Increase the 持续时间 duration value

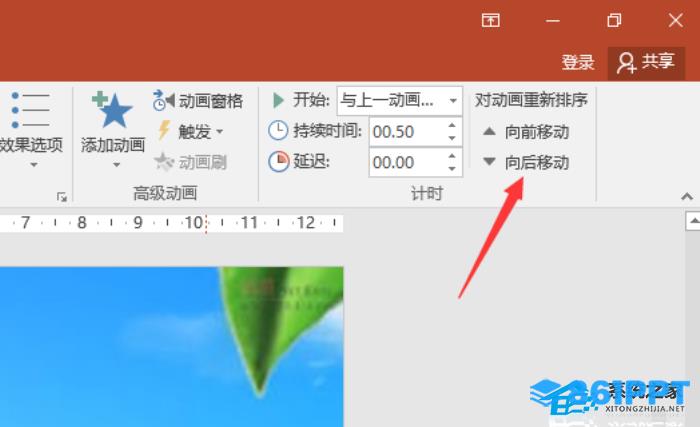[452, 125]
